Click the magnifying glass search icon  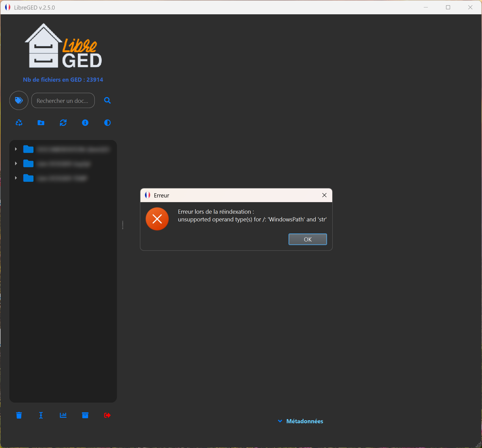[x=107, y=100]
